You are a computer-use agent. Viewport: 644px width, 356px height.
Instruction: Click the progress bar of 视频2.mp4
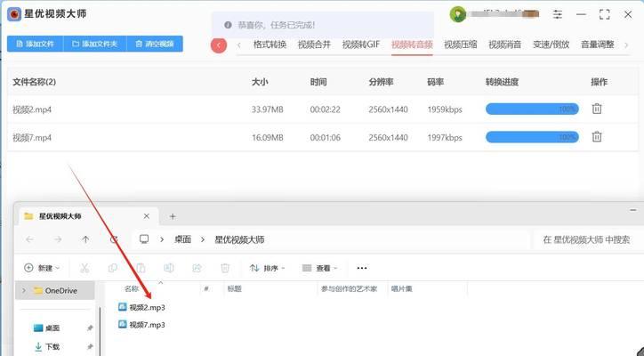[x=532, y=109]
